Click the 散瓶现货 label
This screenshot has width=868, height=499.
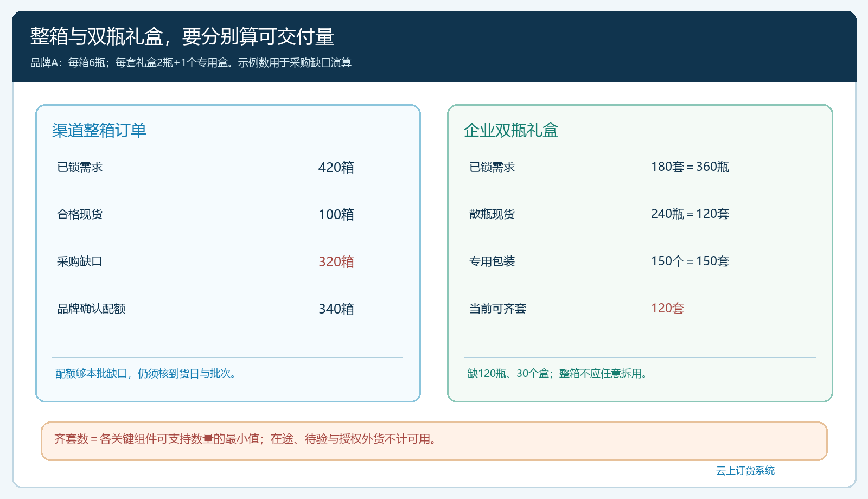click(x=492, y=214)
